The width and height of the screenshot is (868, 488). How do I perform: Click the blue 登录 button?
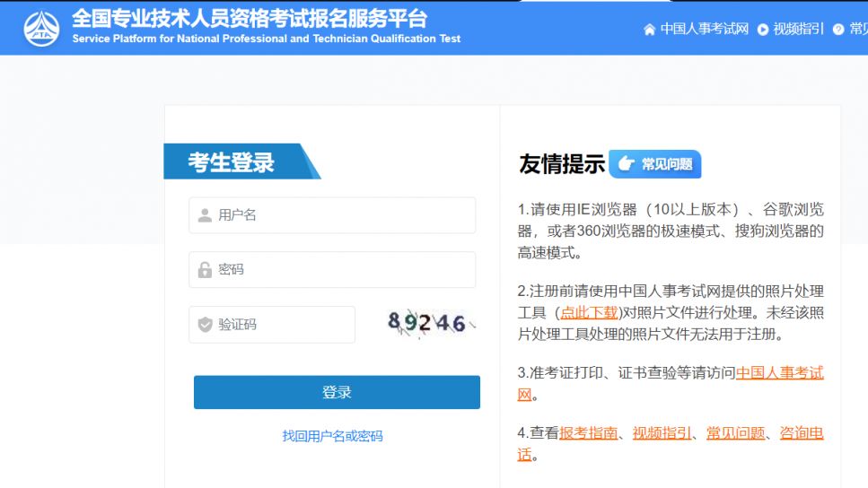337,392
